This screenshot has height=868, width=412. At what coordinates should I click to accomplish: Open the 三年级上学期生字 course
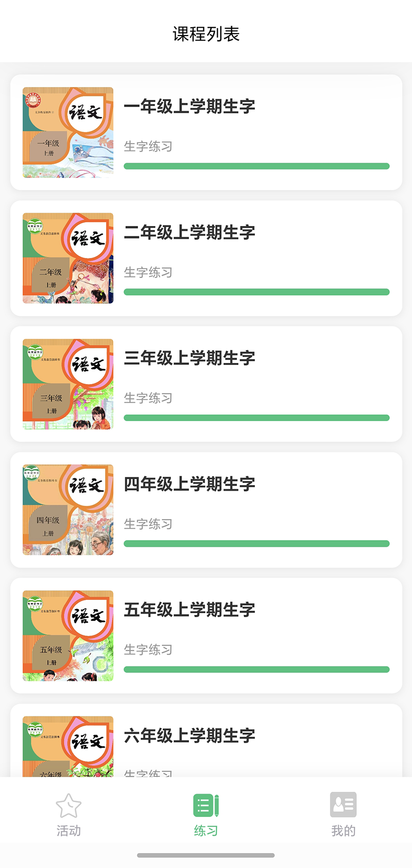[x=190, y=358]
